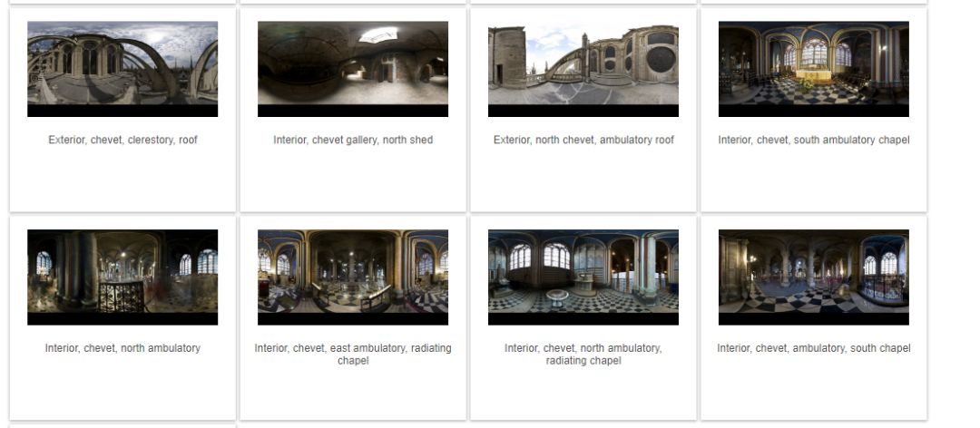Image resolution: width=980 pixels, height=428 pixels.
Task: Click the 'Interior, chevet, east ambulatory, radiating chapel' caption
Action: tap(352, 355)
